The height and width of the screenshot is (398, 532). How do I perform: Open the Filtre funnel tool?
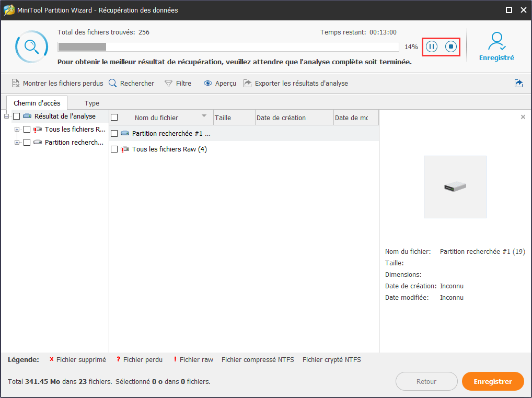pyautogui.click(x=178, y=84)
